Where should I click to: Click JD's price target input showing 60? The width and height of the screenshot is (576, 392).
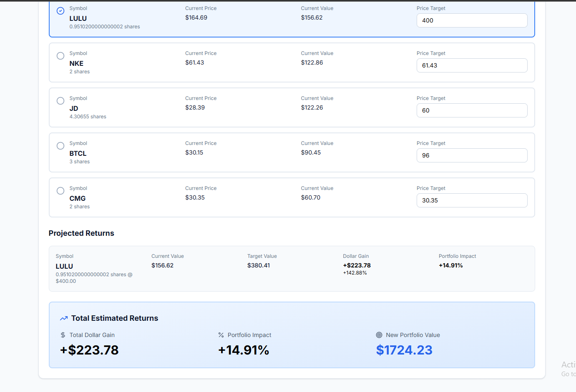472,110
